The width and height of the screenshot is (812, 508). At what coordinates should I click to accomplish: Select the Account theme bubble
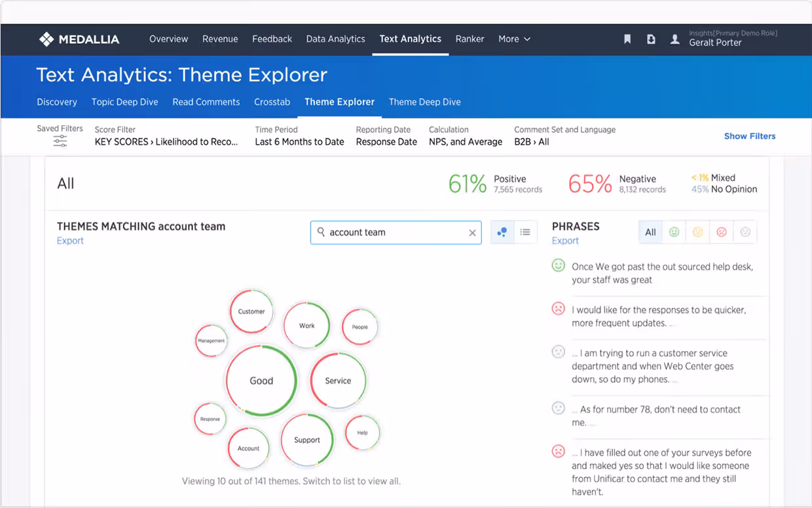tap(248, 448)
